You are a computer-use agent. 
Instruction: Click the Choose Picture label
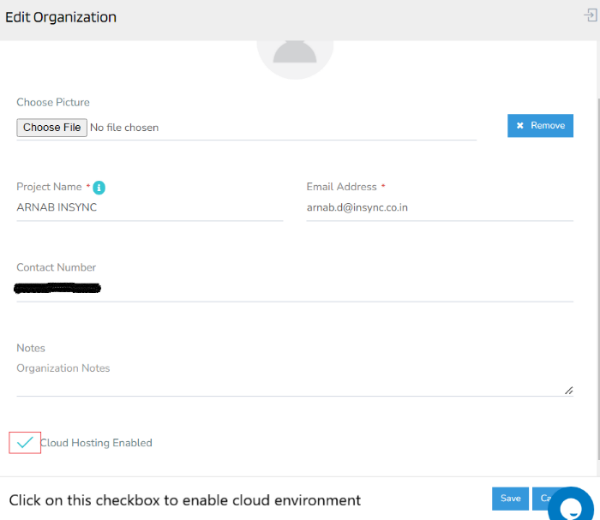tap(53, 102)
